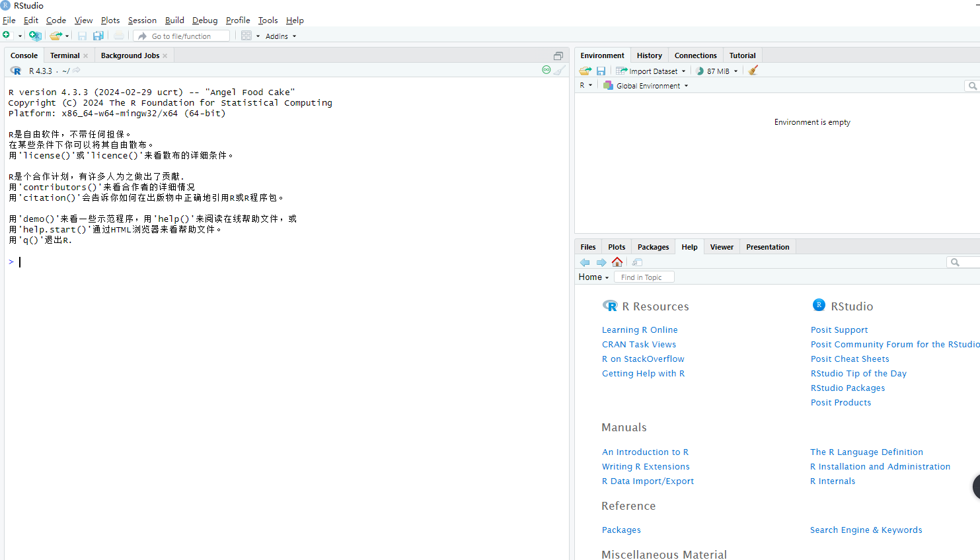Click the green circular icon above the console

[x=547, y=69]
